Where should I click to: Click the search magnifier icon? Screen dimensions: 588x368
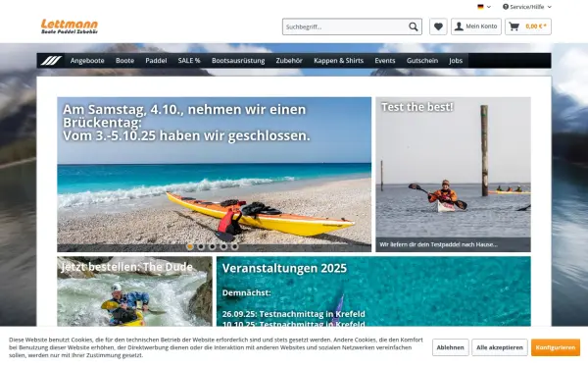click(x=414, y=26)
